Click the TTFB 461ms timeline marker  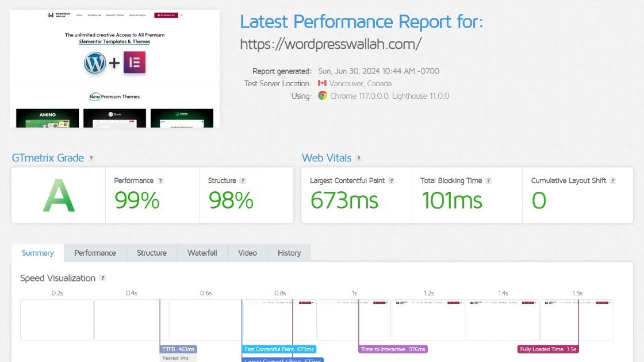click(179, 349)
